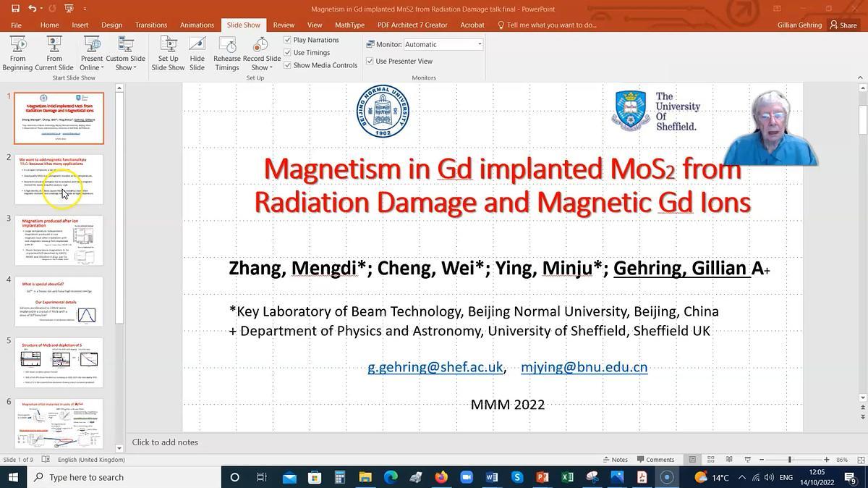868x488 pixels.
Task: Undo the last action
Action: pos(32,9)
